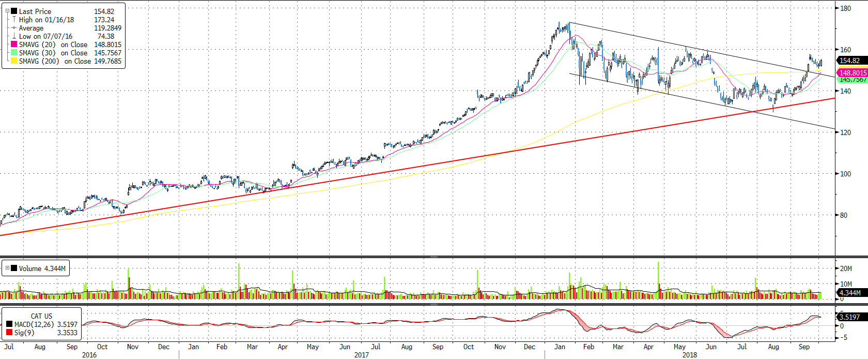The width and height of the screenshot is (868, 359).
Task: Click the 'CAT US' ticker label
Action: [x=41, y=316]
